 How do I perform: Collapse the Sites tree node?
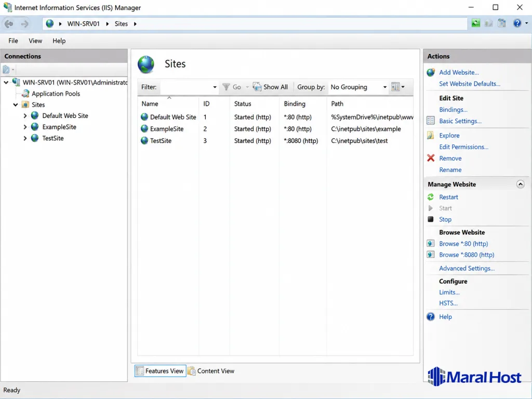pyautogui.click(x=16, y=105)
